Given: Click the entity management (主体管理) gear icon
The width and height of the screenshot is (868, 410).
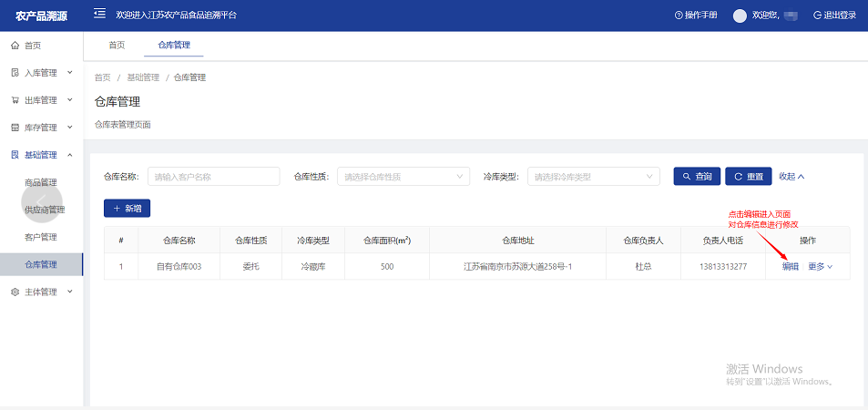Looking at the screenshot, I should [x=15, y=292].
